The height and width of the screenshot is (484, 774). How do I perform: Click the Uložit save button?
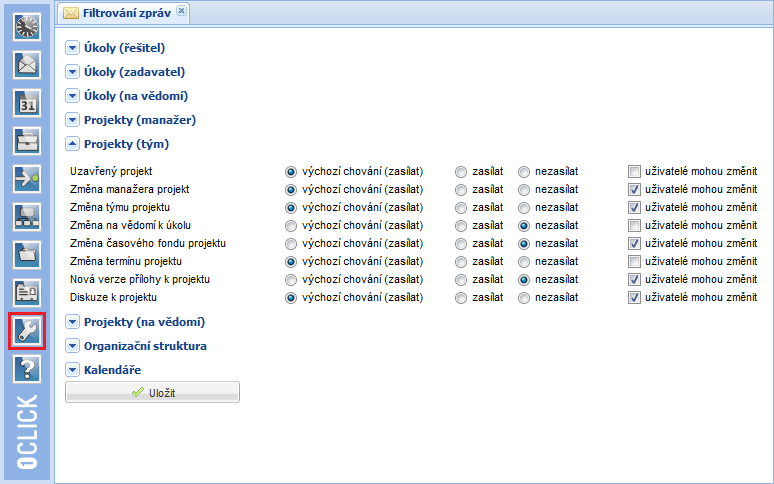click(152, 393)
